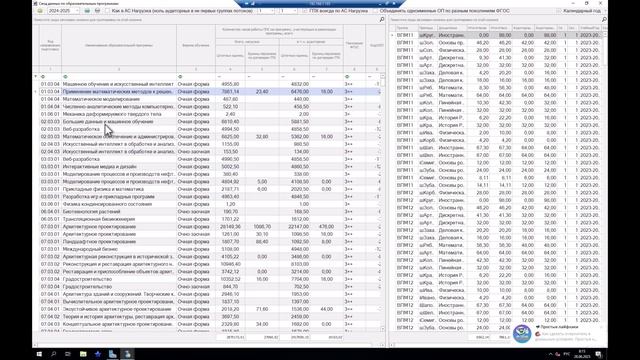The image size is (640, 360).
Task: Click the filter icon under the ФГОС column
Action: pos(347,76)
